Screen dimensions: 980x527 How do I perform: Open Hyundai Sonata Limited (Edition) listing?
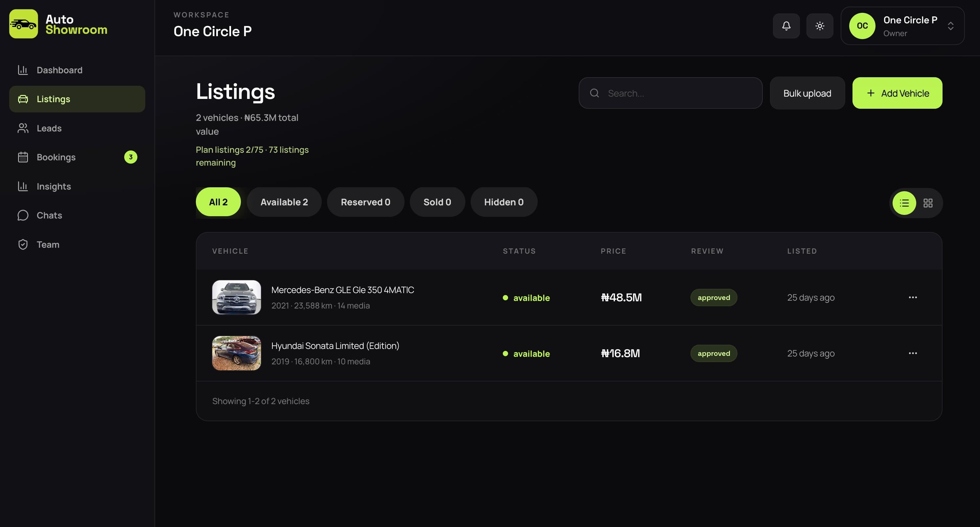[x=335, y=346]
